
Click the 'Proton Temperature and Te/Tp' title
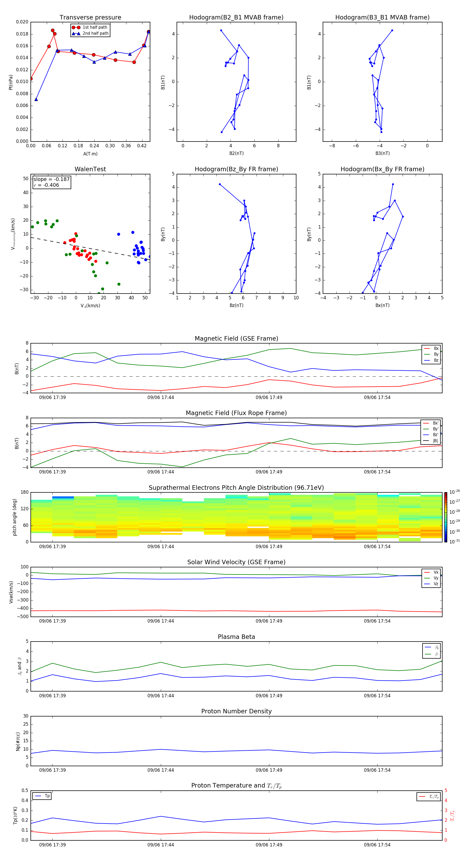(x=236, y=786)
